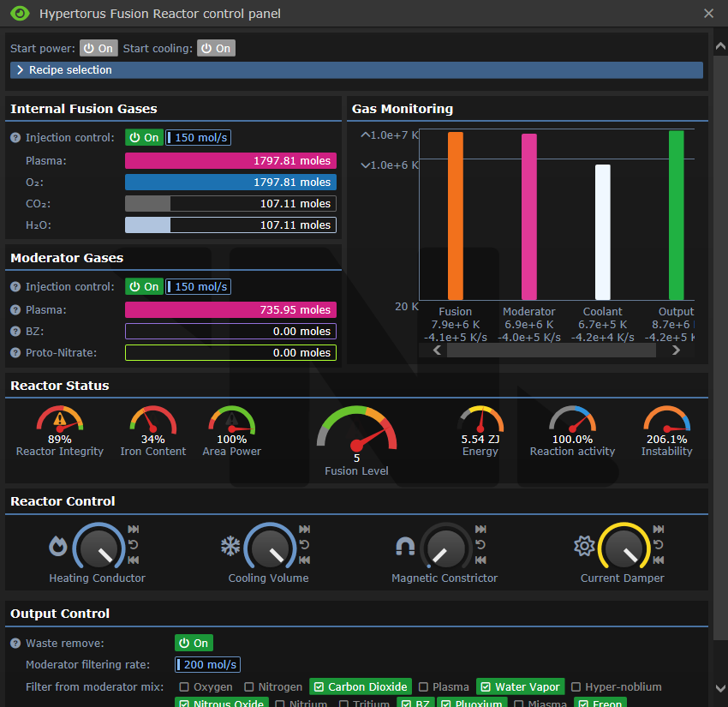Click the Fusion Level gauge
The image size is (728, 707).
pos(356,428)
